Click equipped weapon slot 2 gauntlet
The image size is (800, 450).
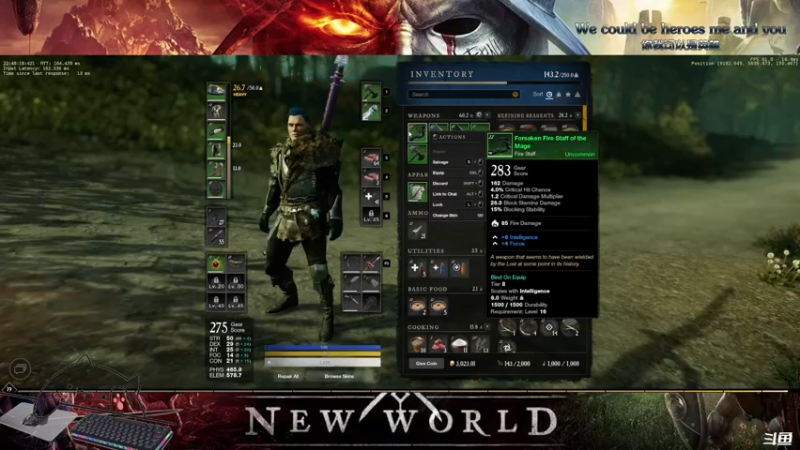pyautogui.click(x=371, y=111)
